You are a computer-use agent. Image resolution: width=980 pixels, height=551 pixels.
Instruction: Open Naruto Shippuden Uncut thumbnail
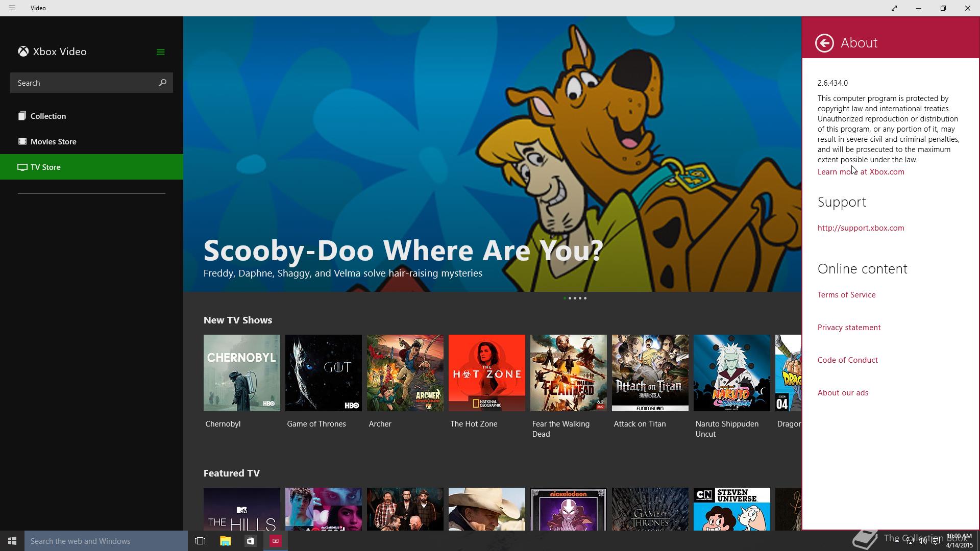(732, 373)
